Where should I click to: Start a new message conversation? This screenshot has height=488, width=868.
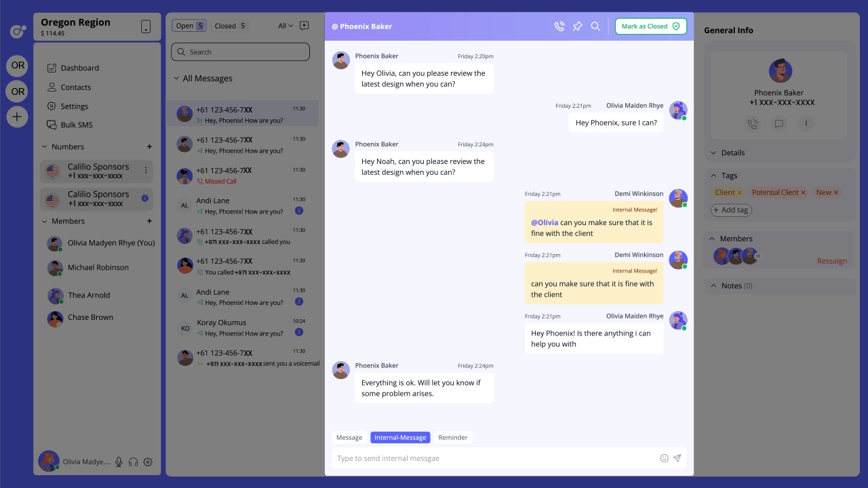coord(304,26)
